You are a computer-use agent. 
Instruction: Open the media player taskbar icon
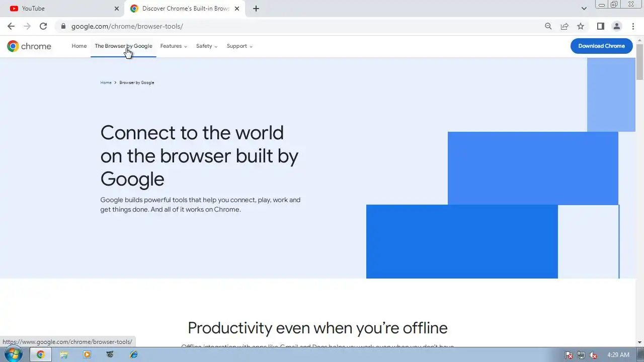pyautogui.click(x=87, y=354)
